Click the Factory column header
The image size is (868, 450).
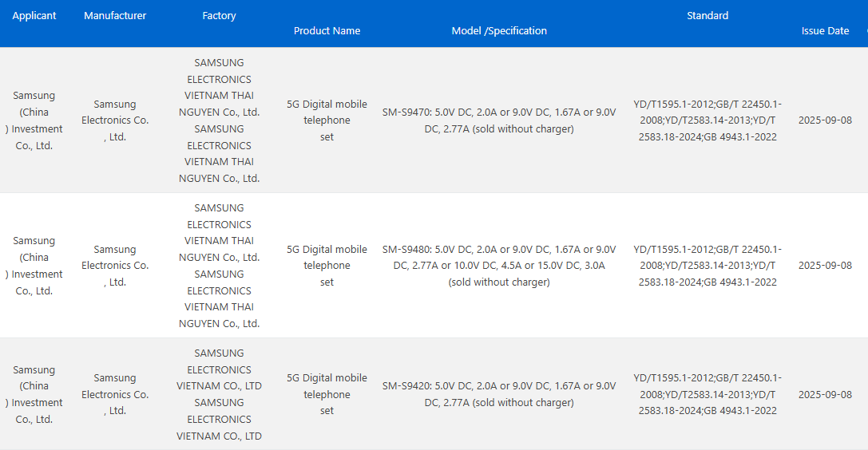point(219,16)
